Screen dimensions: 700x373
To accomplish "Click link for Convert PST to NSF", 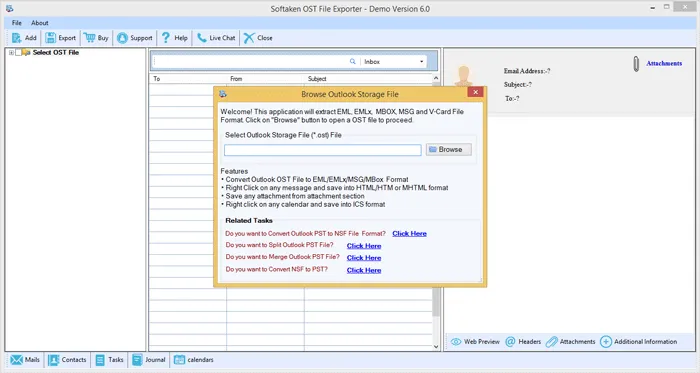I will coord(409,234).
